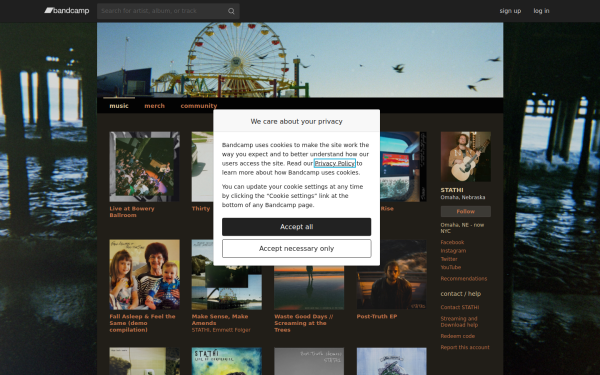
Task: Click the STATHI artist name in sidebar
Action: [452, 190]
